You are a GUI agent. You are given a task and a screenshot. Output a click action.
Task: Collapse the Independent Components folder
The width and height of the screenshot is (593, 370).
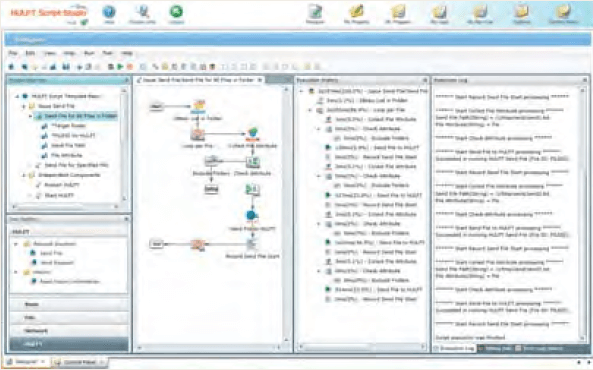24,175
